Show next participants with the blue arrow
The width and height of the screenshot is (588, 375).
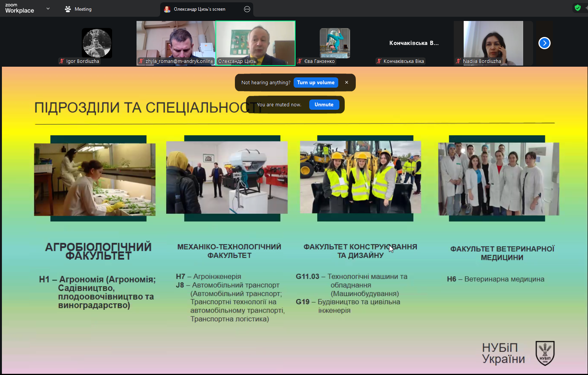click(544, 43)
